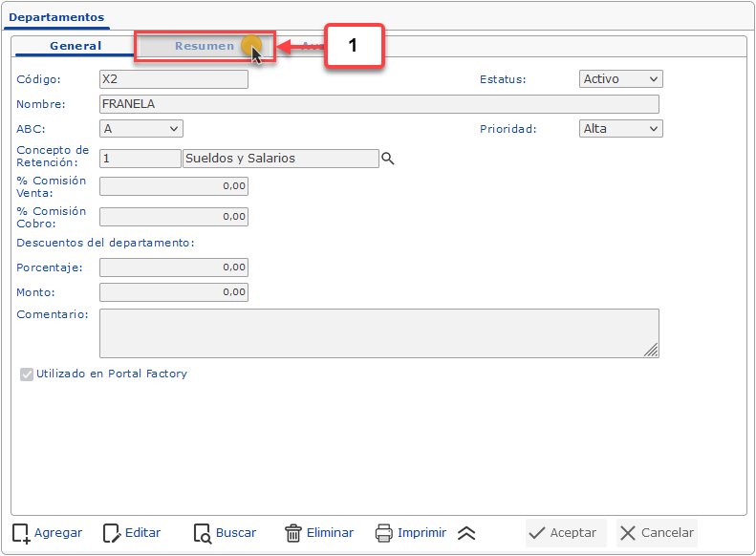Click the % Comisión Cobro field
The height and width of the screenshot is (556, 756).
click(x=174, y=217)
